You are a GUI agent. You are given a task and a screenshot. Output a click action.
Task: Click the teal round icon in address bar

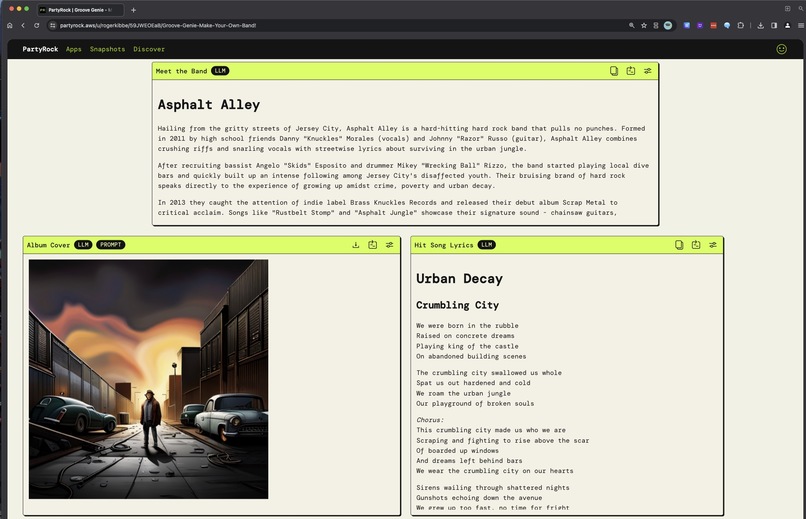click(x=668, y=25)
